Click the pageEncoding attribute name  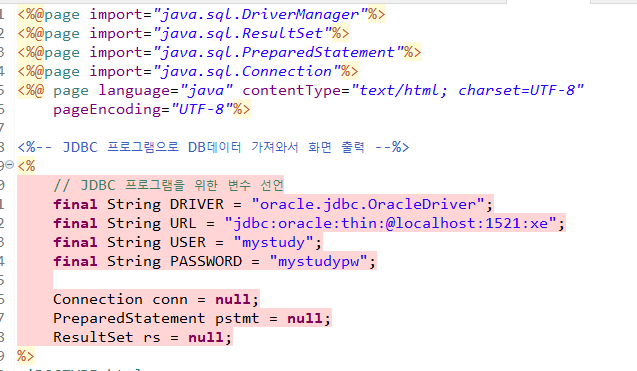107,110
